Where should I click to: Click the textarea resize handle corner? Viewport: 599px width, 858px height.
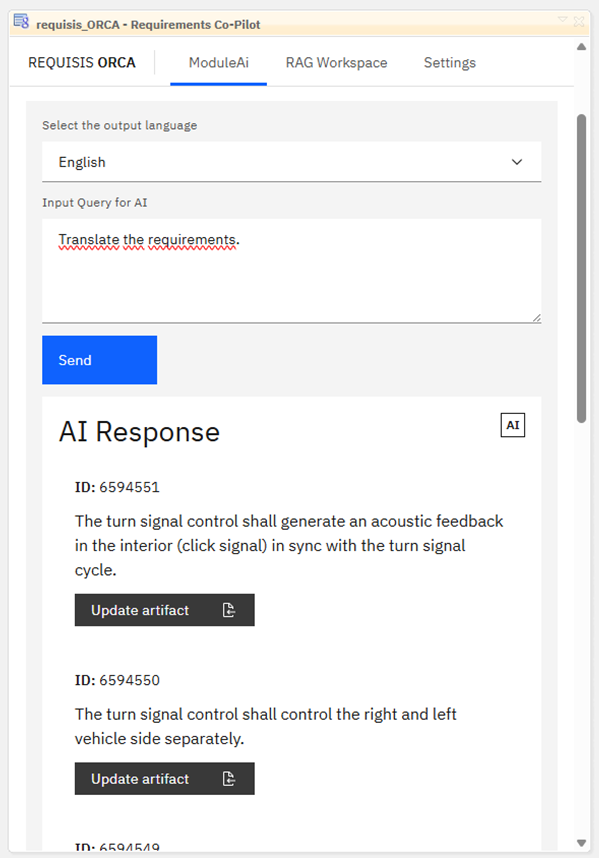coord(537,318)
